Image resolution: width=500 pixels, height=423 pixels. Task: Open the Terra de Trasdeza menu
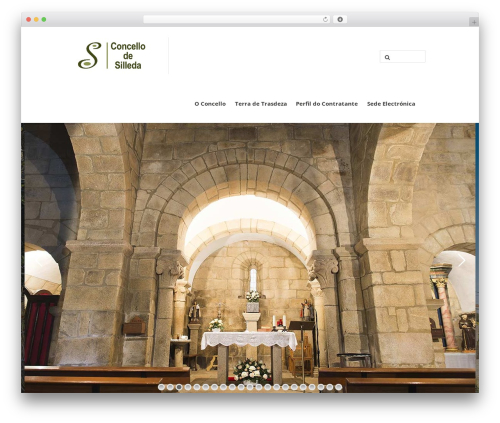click(261, 104)
